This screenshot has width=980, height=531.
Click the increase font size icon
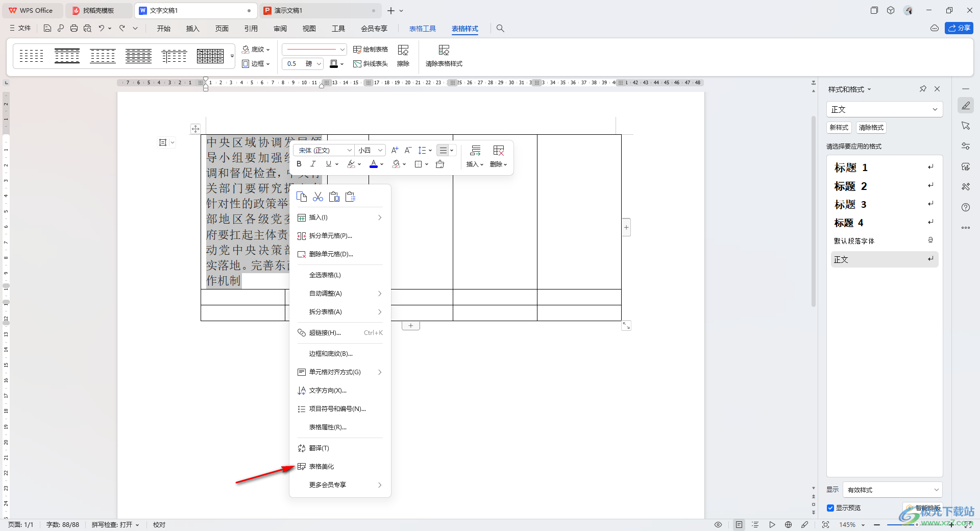tap(395, 150)
